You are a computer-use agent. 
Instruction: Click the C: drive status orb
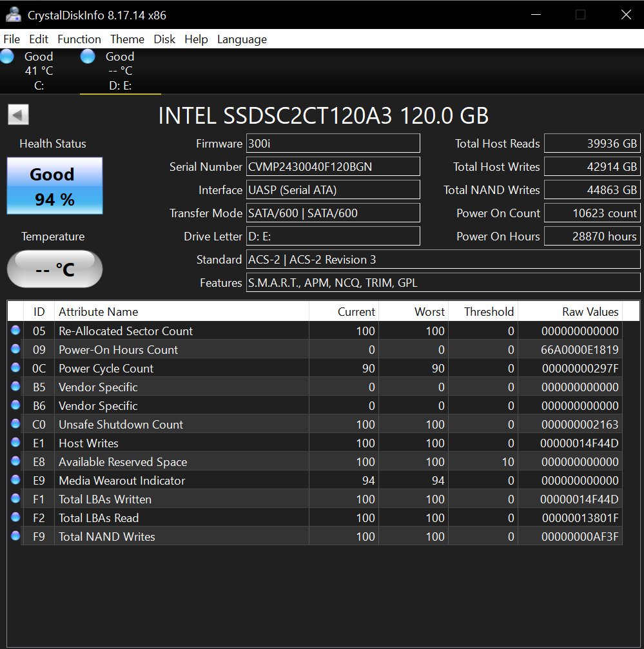pos(7,57)
